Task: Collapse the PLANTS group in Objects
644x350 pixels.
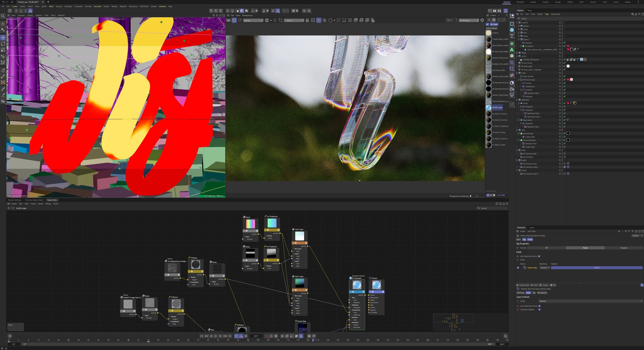Action: 517,23
